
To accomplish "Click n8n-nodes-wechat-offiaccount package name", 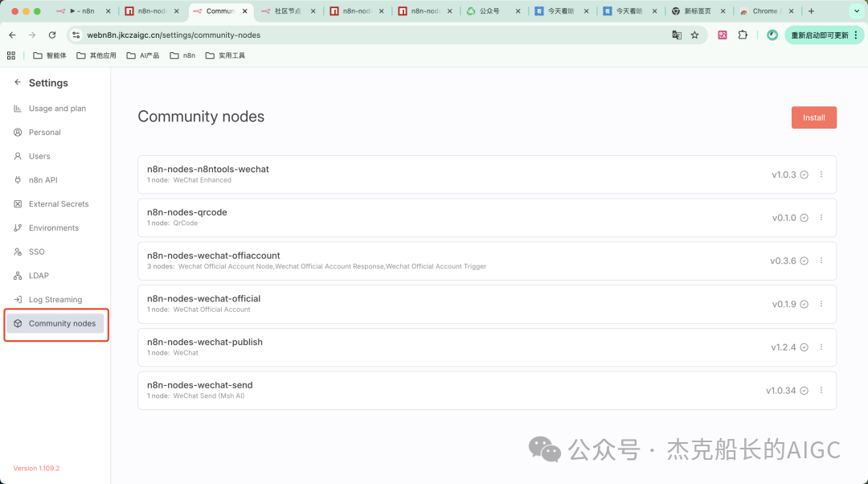I will click(214, 256).
